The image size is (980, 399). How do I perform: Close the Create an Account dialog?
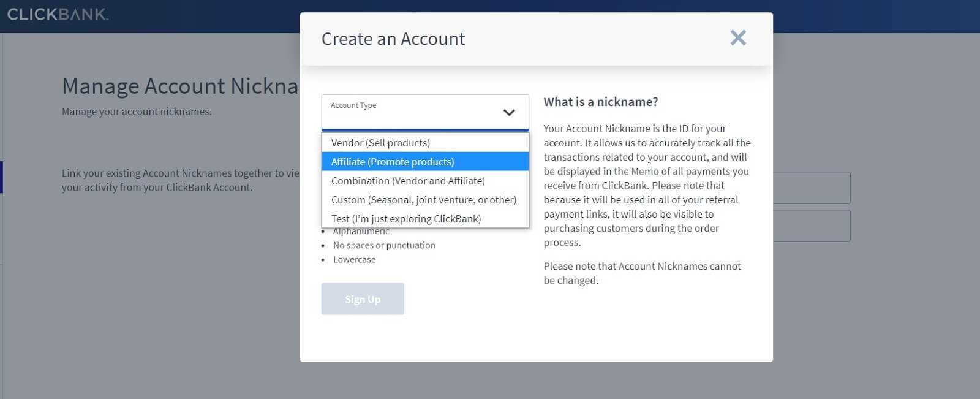point(738,38)
